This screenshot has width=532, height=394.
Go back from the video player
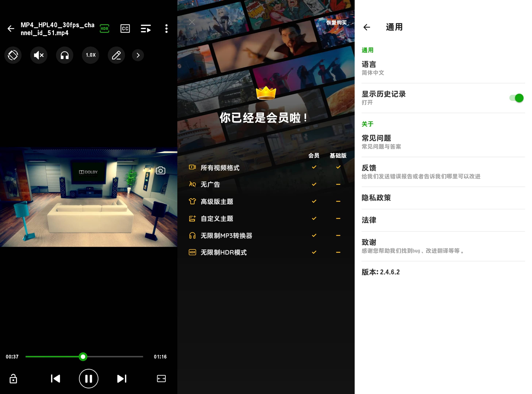11,29
